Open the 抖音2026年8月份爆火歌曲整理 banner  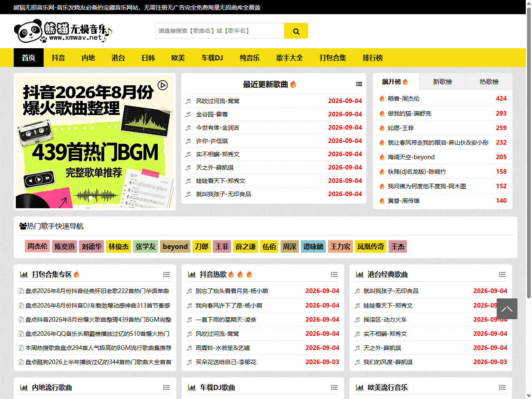(95, 142)
